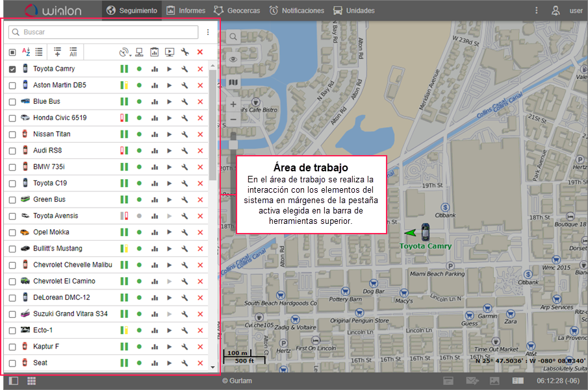588x390 pixels.
Task: Select the Unidades tab
Action: [354, 10]
